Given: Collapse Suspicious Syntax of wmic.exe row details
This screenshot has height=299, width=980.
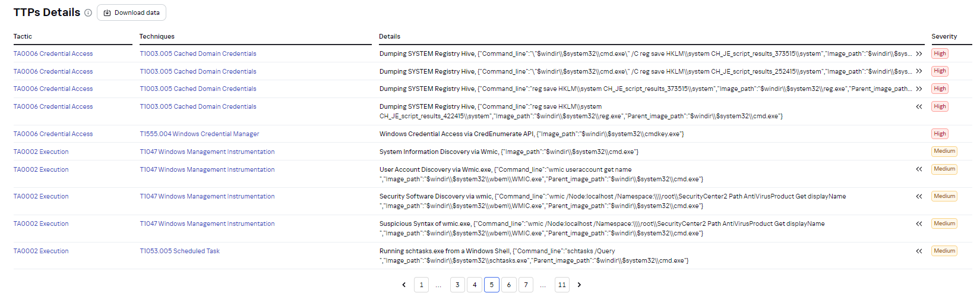Looking at the screenshot, I should pos(919,224).
